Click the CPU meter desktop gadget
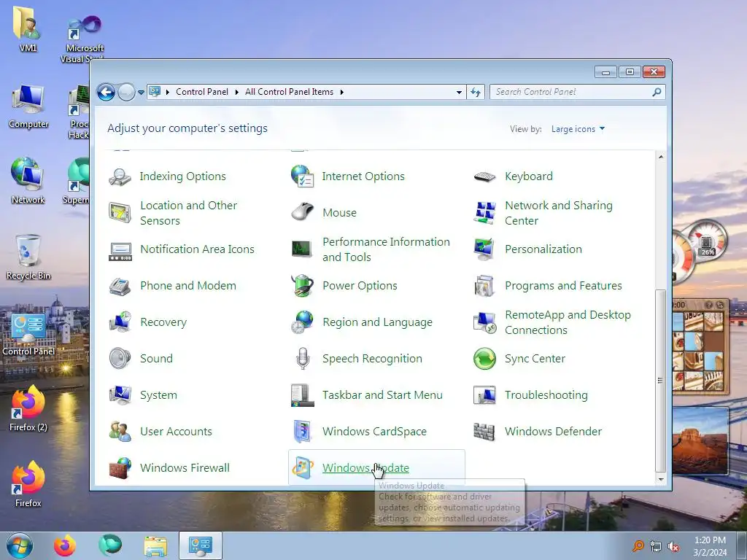747x560 pixels. [700, 251]
